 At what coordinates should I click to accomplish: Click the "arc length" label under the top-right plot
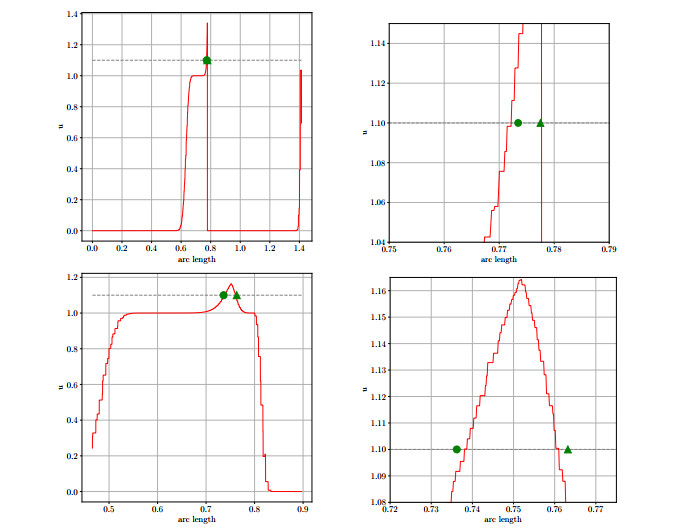tap(499, 259)
